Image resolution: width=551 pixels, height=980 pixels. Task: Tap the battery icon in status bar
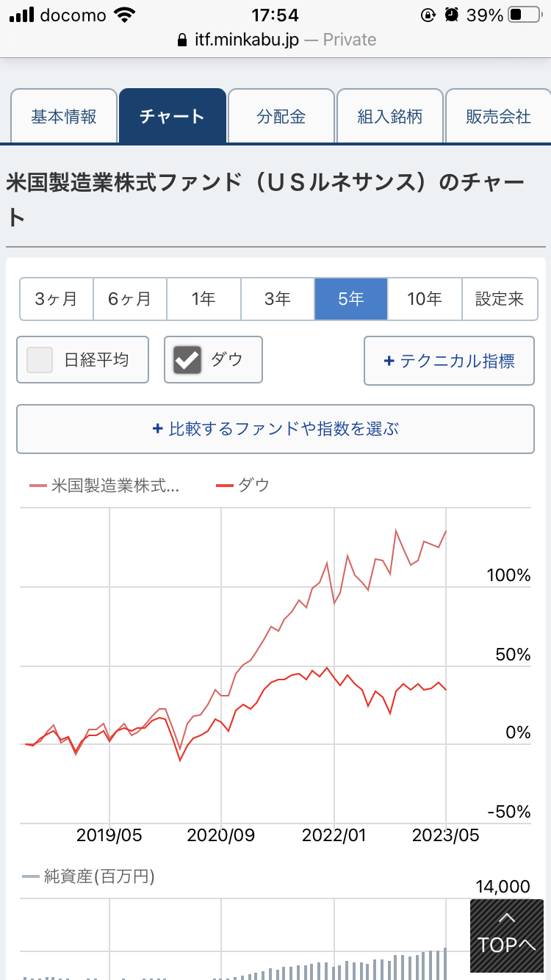click(525, 15)
